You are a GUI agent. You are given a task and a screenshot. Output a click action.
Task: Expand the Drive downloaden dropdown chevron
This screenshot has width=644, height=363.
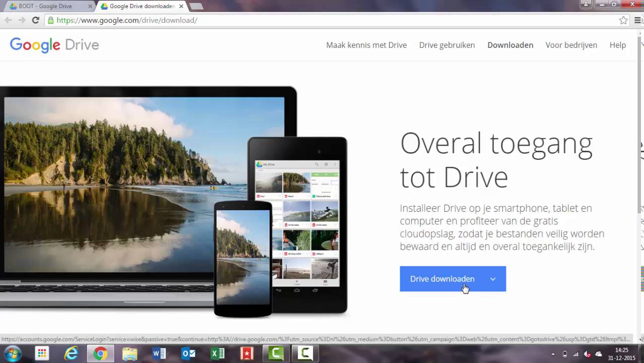point(493,279)
